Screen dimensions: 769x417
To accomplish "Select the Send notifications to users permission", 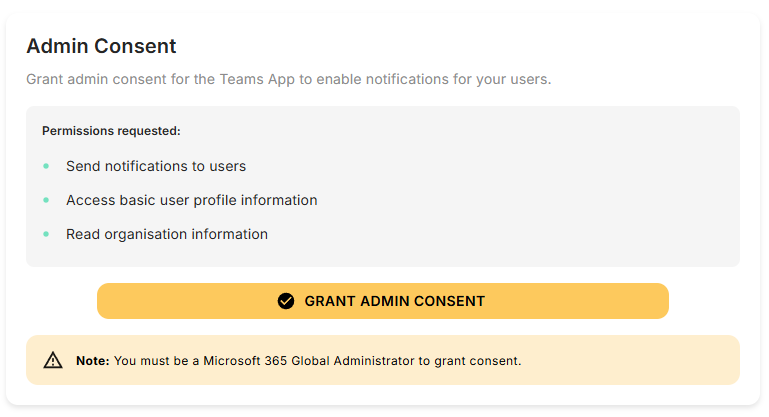I will pos(156,166).
